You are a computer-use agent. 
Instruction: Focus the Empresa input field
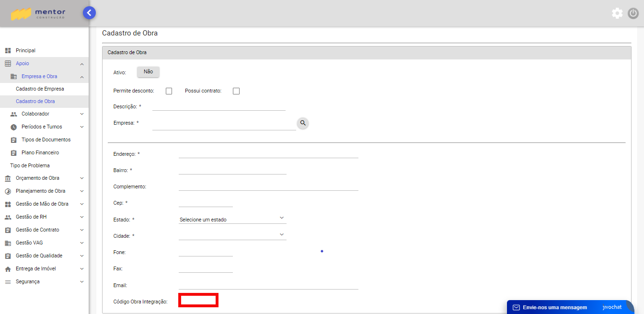point(224,125)
